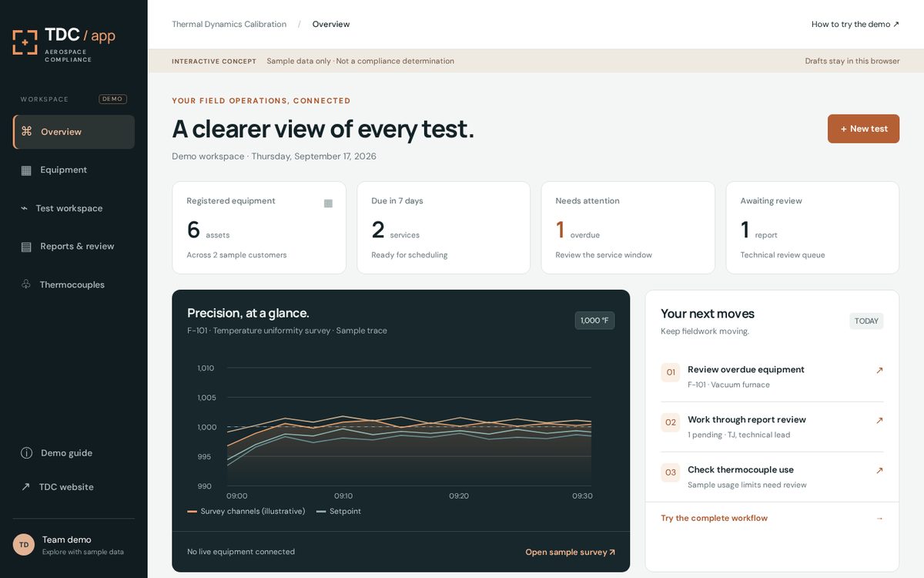Screen dimensions: 924x578
Task: Open the Overview menu item
Action: coord(74,132)
